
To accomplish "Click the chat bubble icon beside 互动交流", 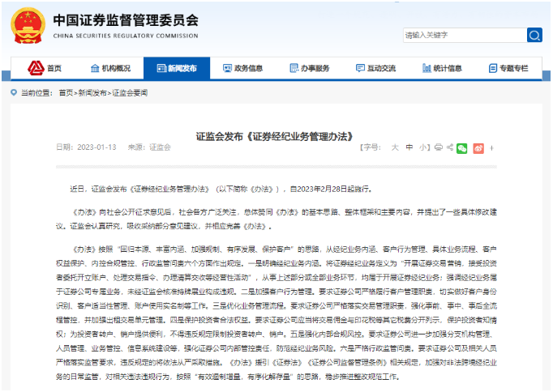I will [x=360, y=68].
